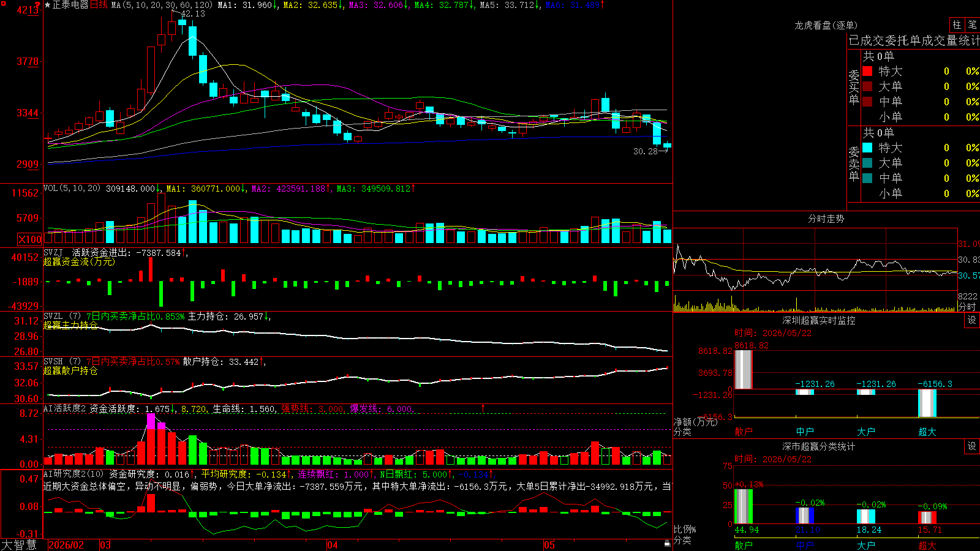Select 超大 in 深圳超赢实时监控 chart
Screen dimensions: 980x551
[927, 432]
